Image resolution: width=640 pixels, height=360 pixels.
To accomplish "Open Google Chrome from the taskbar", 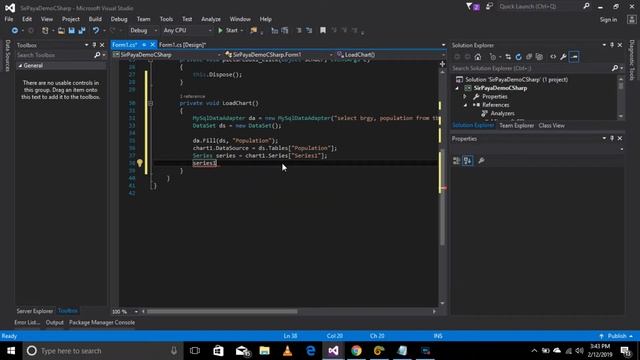I will tap(356, 351).
